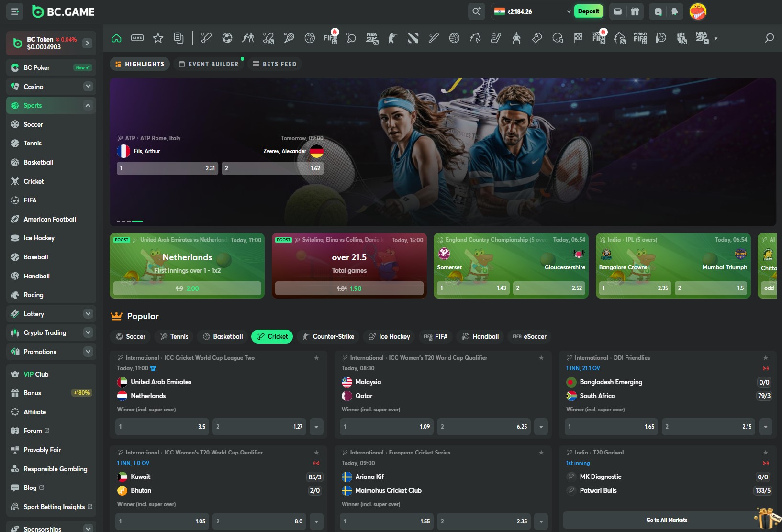This screenshot has width=782, height=532.
Task: Select the Penalty FIFA icon
Action: coord(640,38)
